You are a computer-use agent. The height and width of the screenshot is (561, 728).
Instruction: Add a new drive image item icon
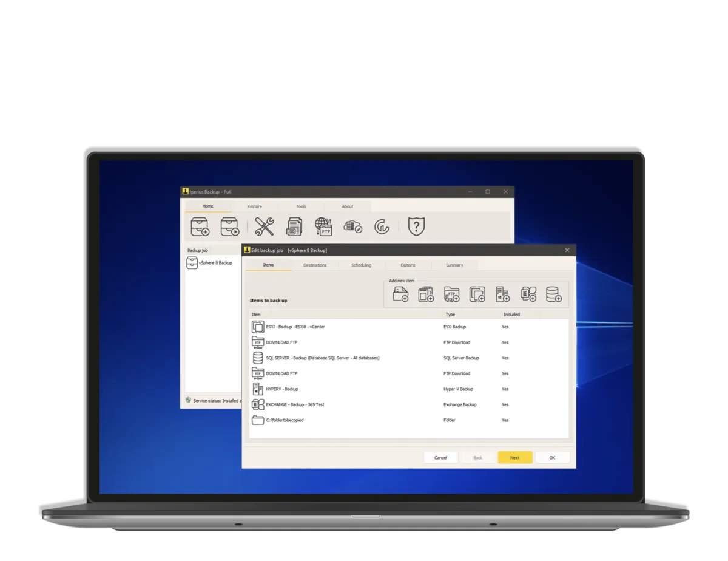[x=477, y=294]
